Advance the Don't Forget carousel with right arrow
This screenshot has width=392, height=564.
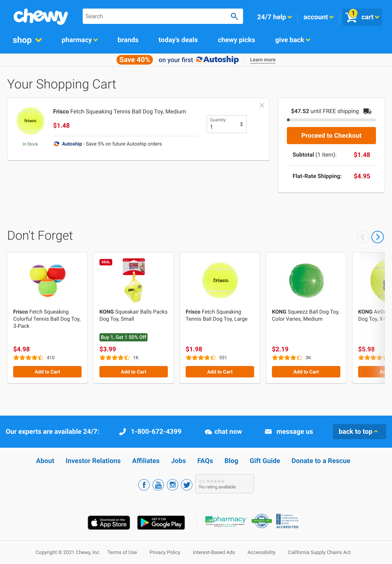tap(377, 237)
